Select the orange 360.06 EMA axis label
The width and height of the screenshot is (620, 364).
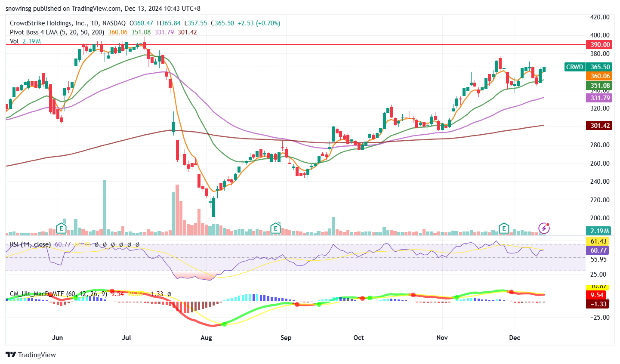coord(600,76)
